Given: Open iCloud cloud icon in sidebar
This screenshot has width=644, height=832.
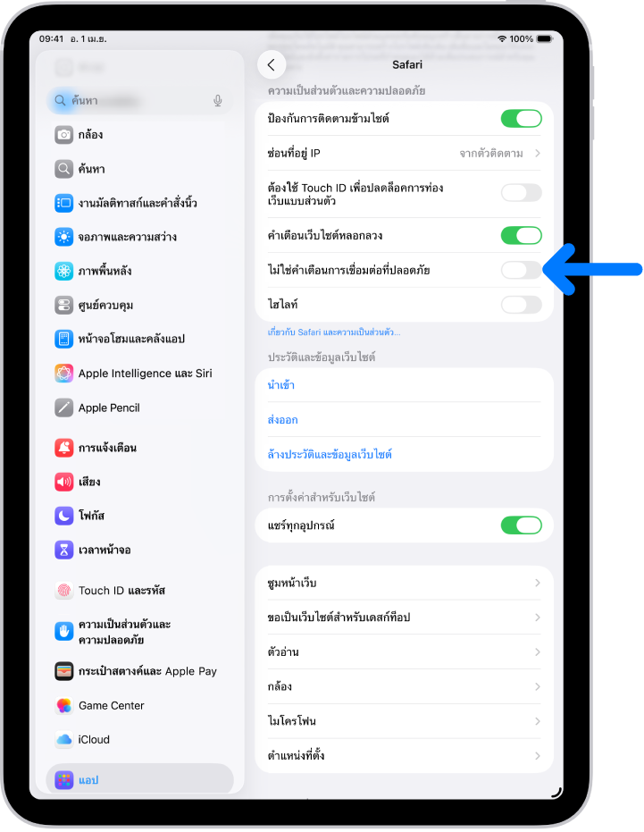Looking at the screenshot, I should tap(63, 740).
